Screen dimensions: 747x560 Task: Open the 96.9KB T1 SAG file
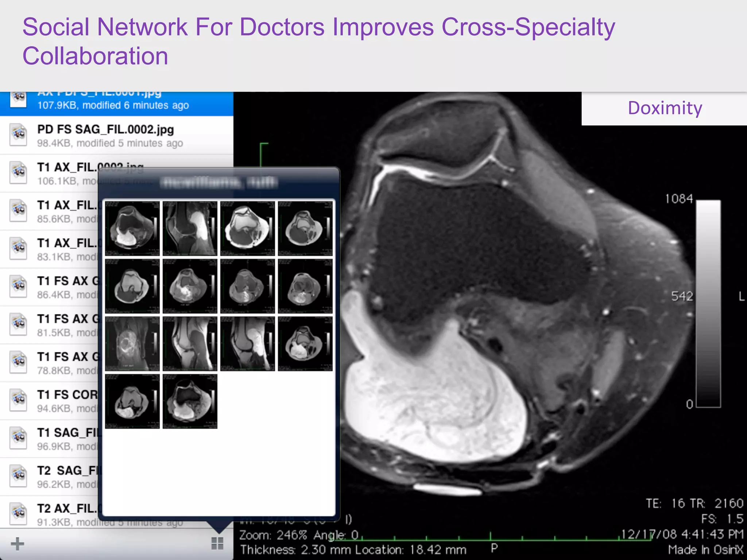(x=49, y=439)
